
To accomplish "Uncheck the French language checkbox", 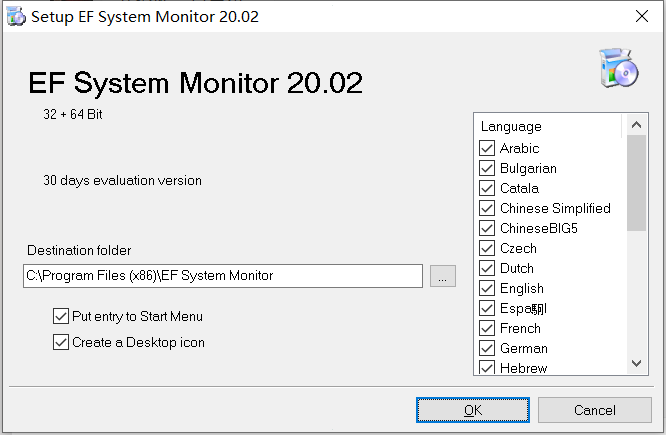I will coord(487,328).
